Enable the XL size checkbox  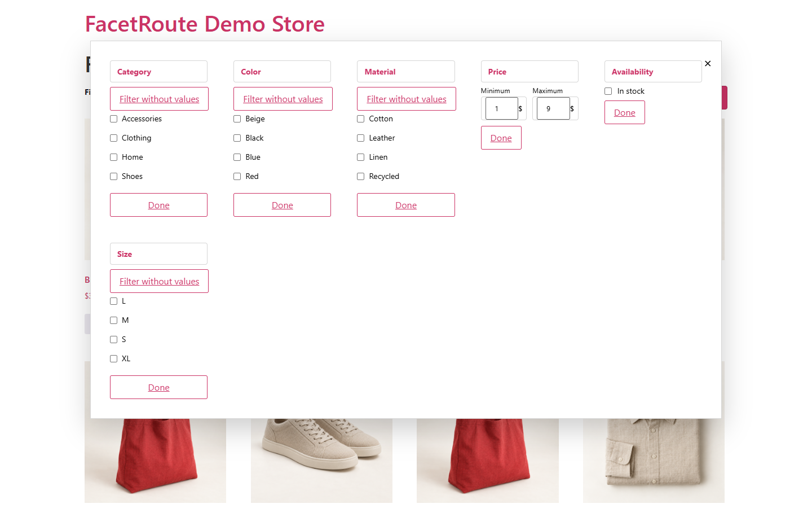[x=113, y=358]
